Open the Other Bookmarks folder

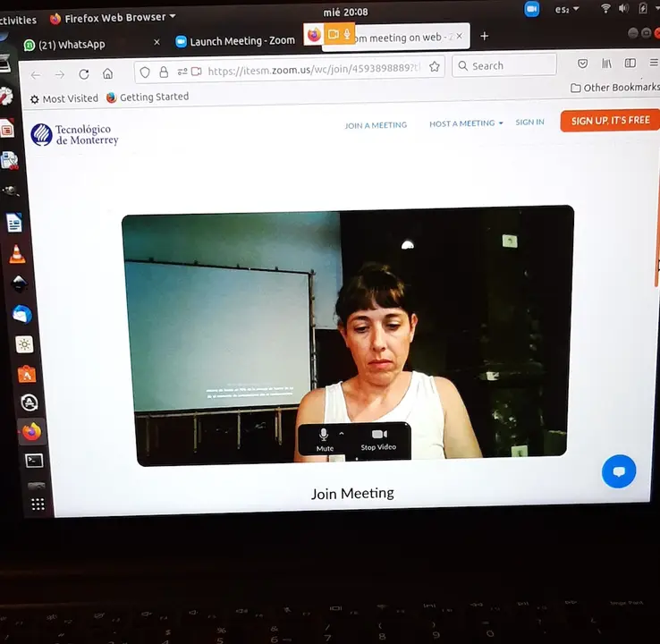click(614, 88)
